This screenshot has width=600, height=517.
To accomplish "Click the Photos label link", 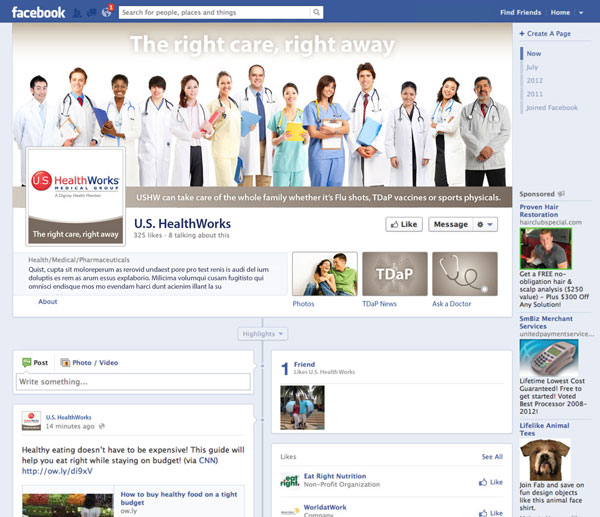I will 303,304.
